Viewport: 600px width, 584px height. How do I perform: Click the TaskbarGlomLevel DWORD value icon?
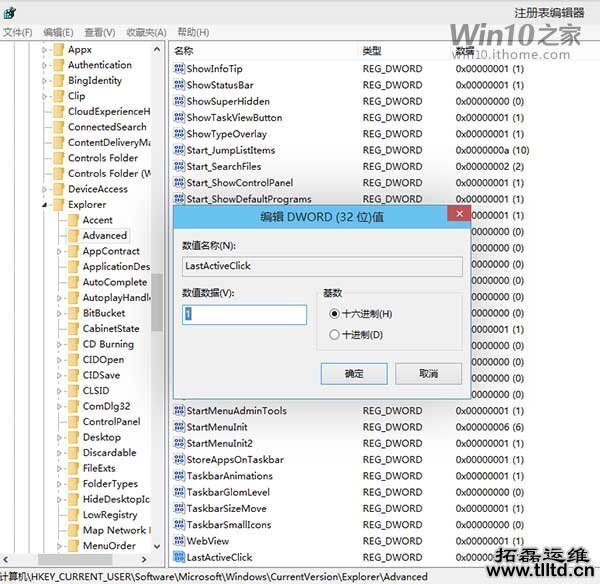[x=179, y=492]
